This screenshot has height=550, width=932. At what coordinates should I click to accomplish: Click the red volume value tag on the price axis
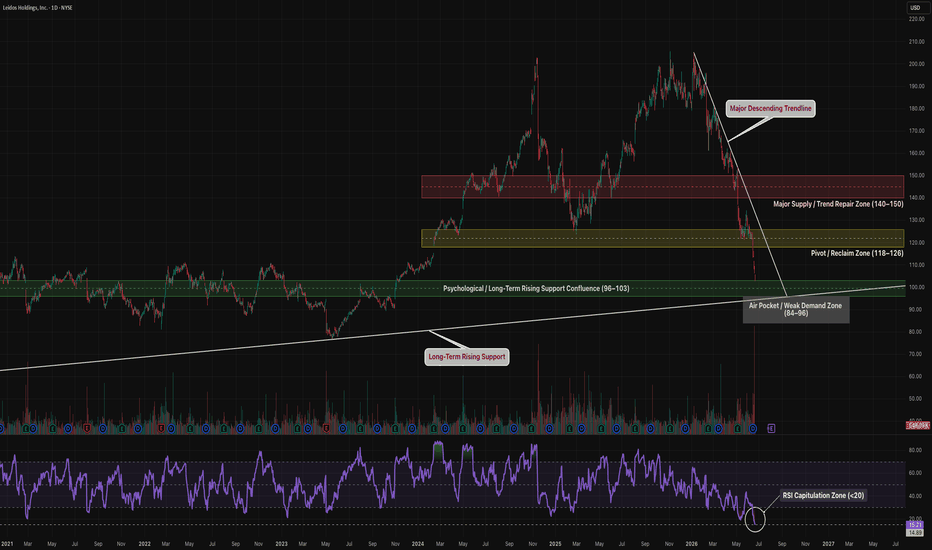(918, 425)
